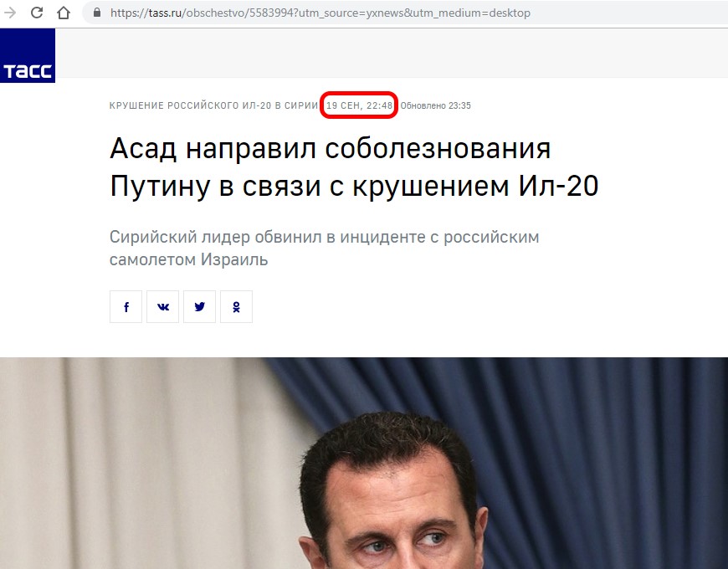Click the browser forward arrow
The height and width of the screenshot is (569, 728).
coord(10,13)
